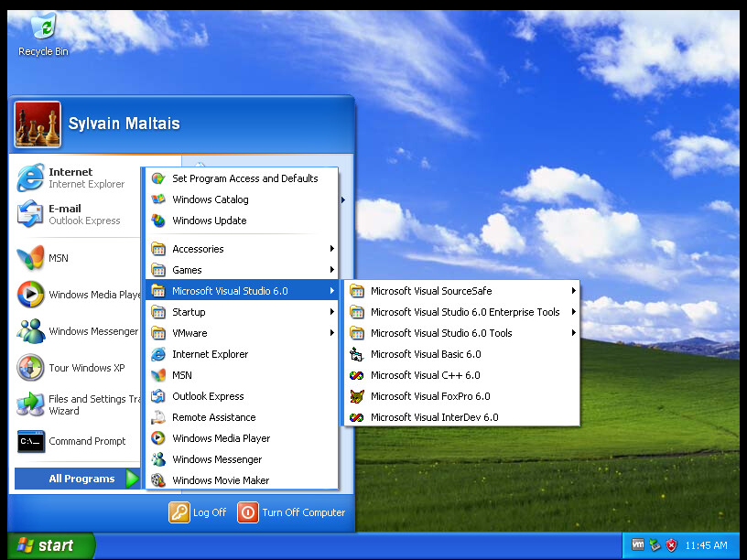
Task: Click the Windows Movie Maker icon
Action: [158, 480]
